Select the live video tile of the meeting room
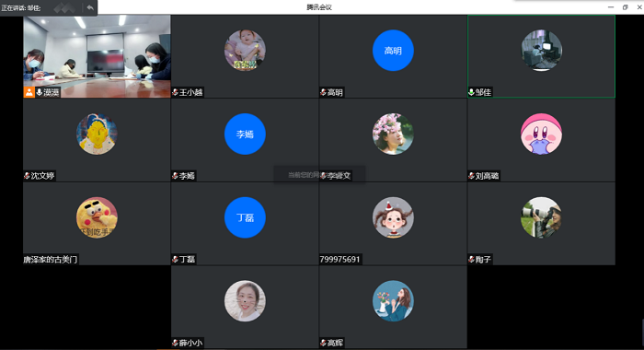Image resolution: width=644 pixels, height=350 pixels. point(97,56)
